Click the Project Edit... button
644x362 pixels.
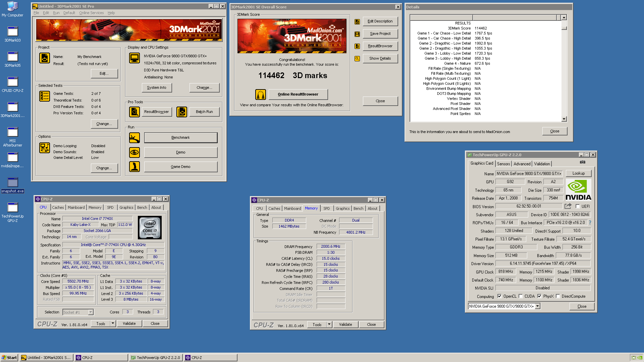[104, 74]
